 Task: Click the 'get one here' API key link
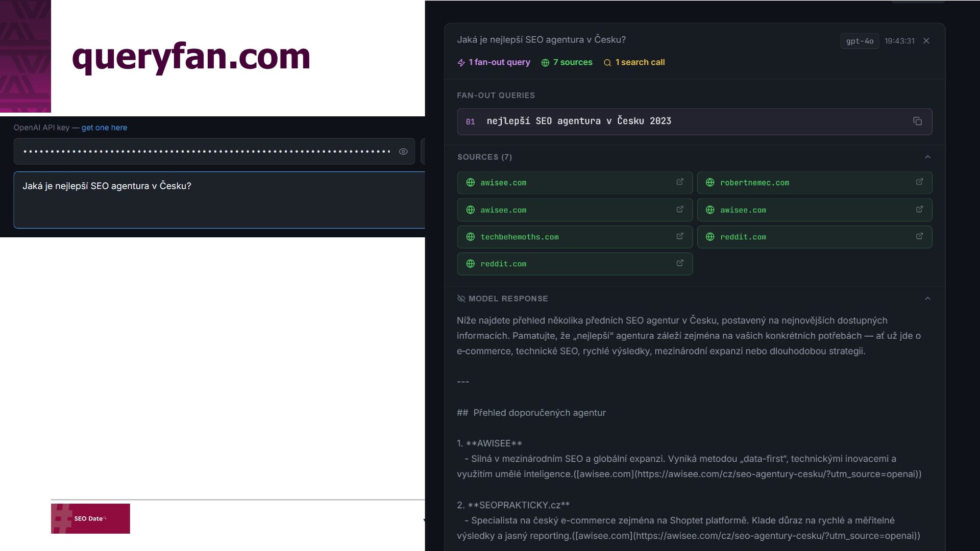coord(104,128)
